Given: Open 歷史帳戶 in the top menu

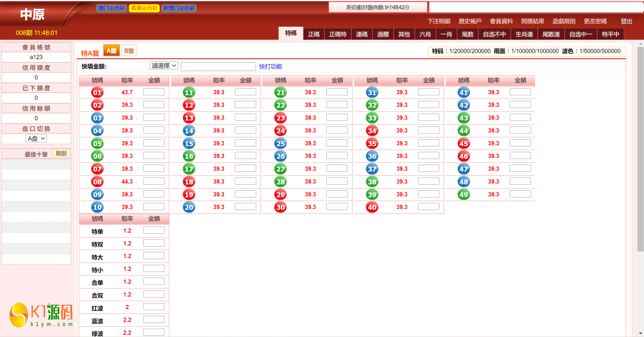Looking at the screenshot, I should click(470, 21).
